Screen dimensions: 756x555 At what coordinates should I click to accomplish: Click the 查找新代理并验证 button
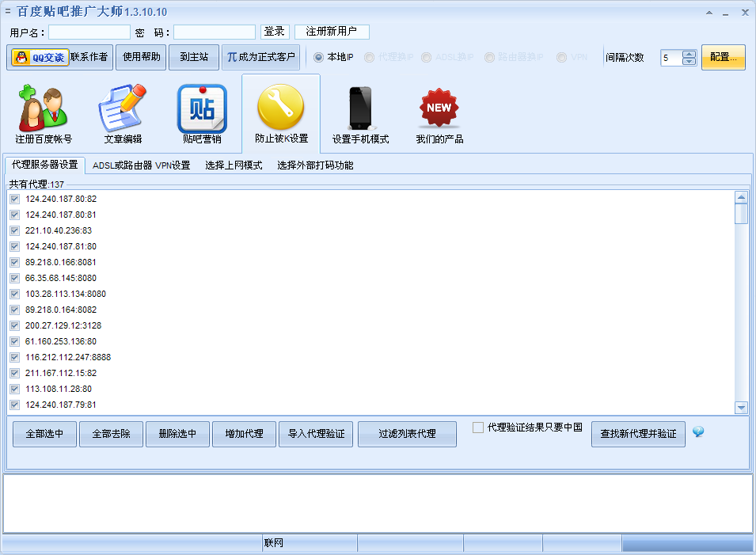638,434
